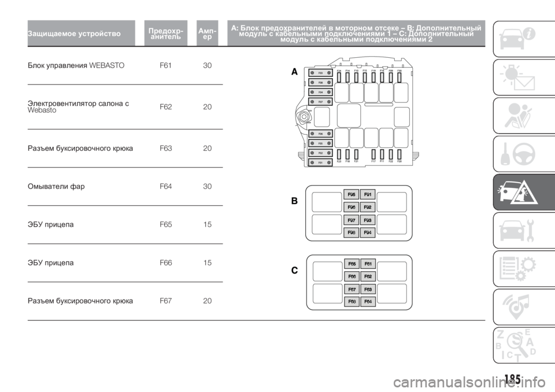Viewport: 555px width, 392px height.
Task: Open the car information section tab
Action: tap(524, 39)
